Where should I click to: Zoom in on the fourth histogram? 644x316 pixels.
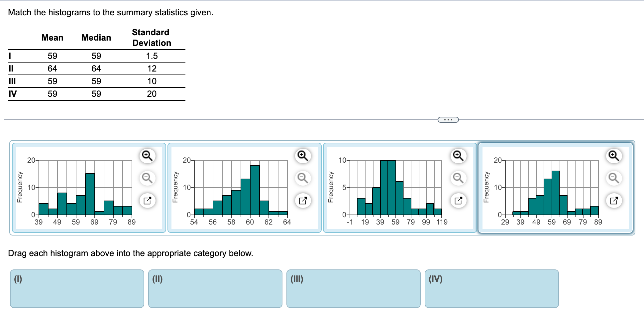tap(613, 156)
